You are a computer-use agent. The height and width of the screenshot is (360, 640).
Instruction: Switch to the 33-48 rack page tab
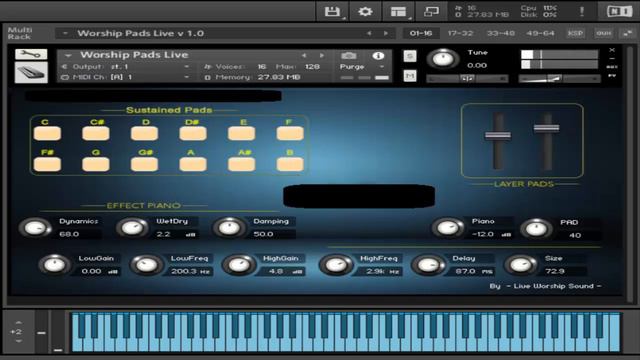(x=500, y=33)
